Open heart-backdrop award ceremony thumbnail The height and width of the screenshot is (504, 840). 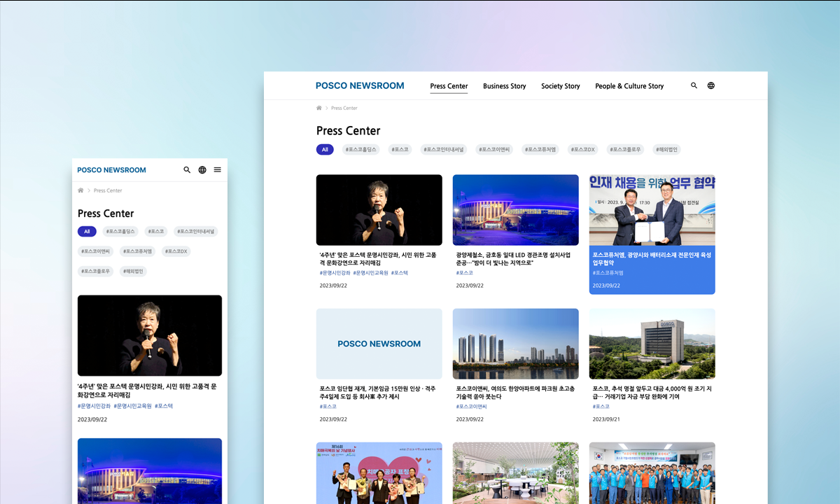(379, 473)
